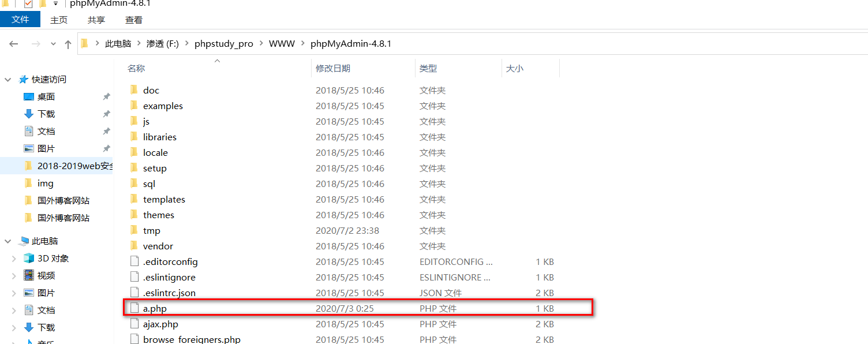Click the templates folder icon
This screenshot has width=868, height=344.
[x=134, y=199]
